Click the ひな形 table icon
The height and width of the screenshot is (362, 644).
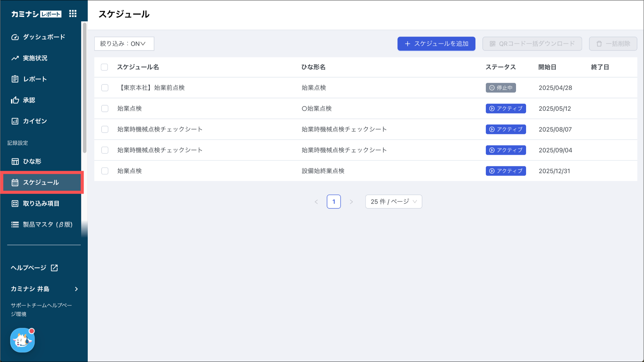[x=15, y=161]
